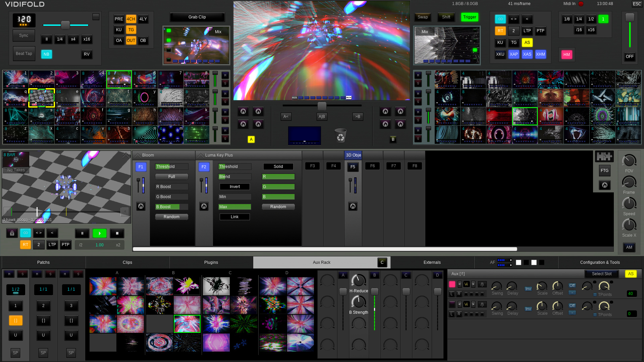644x362 pixels.
Task: Collapse the Luma Key Plus panel arrow
Action: tap(201, 155)
